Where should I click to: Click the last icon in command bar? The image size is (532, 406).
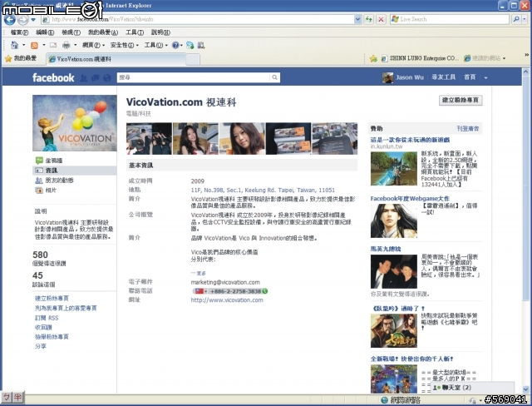tap(201, 45)
